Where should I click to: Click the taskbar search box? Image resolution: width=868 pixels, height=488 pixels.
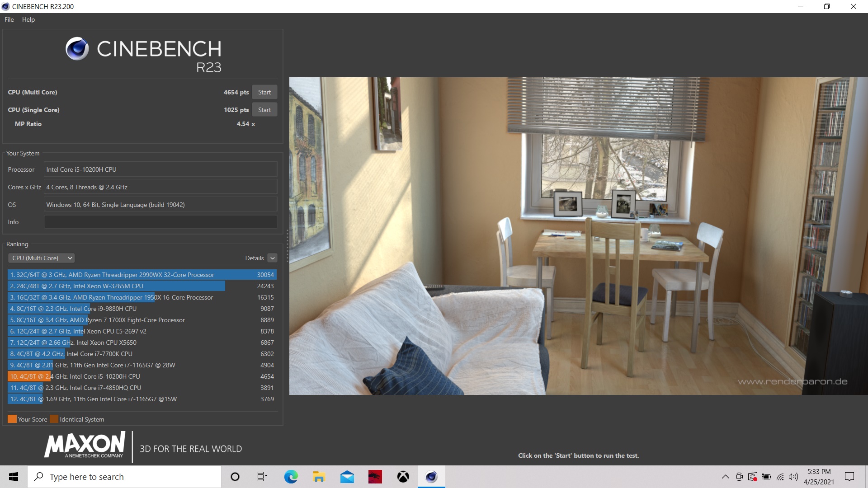point(124,477)
